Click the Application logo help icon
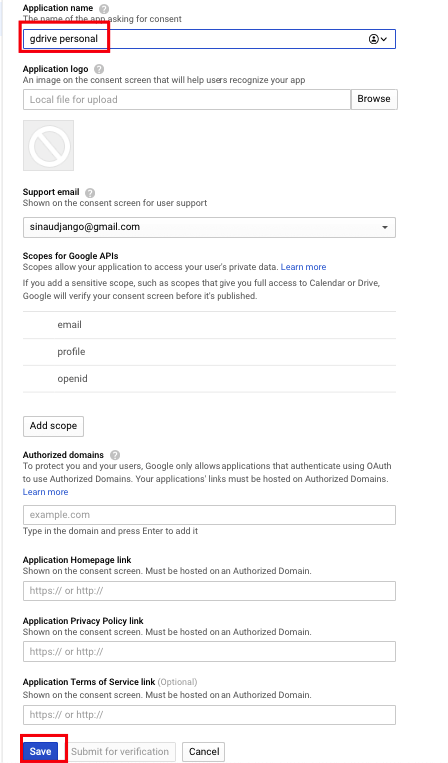 99,69
